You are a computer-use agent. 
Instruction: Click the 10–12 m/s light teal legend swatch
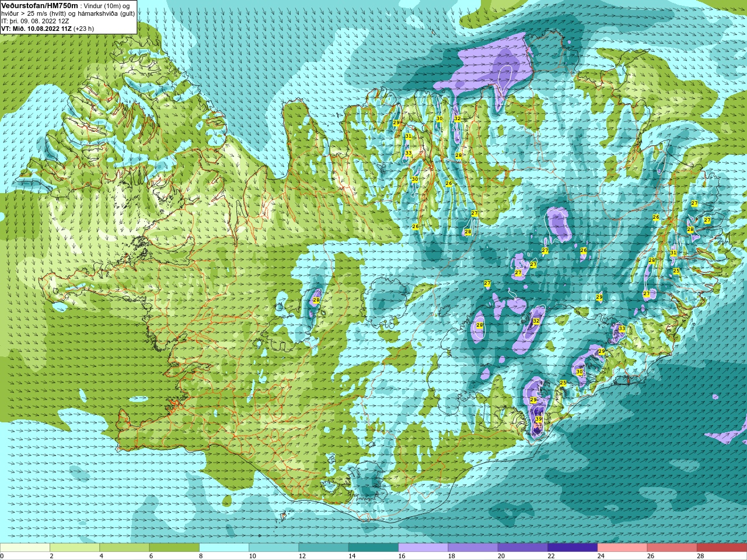coord(274,548)
